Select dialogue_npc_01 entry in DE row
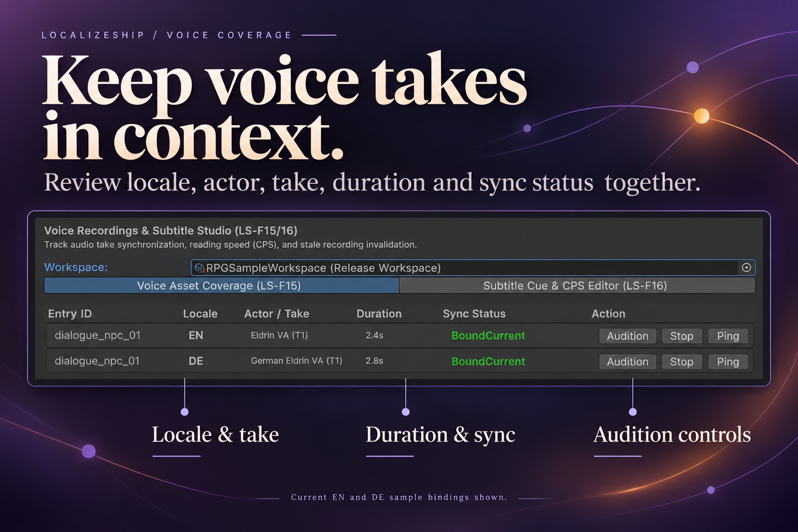 click(x=97, y=361)
